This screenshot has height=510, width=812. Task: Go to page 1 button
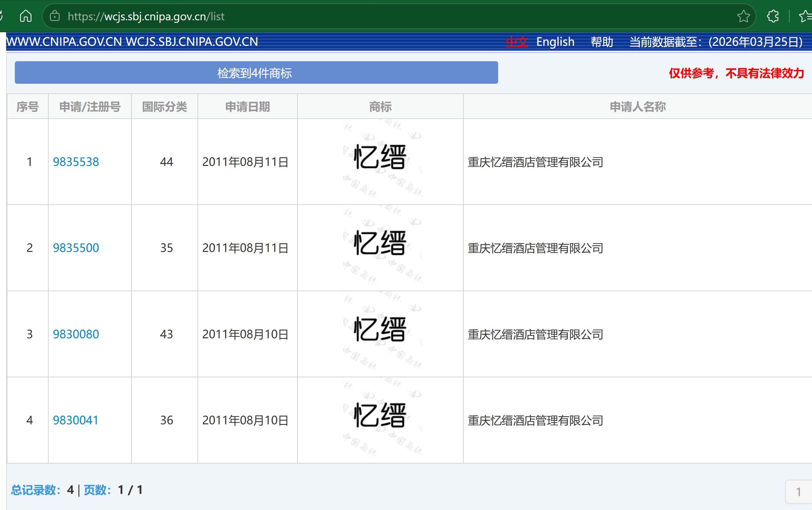(798, 491)
